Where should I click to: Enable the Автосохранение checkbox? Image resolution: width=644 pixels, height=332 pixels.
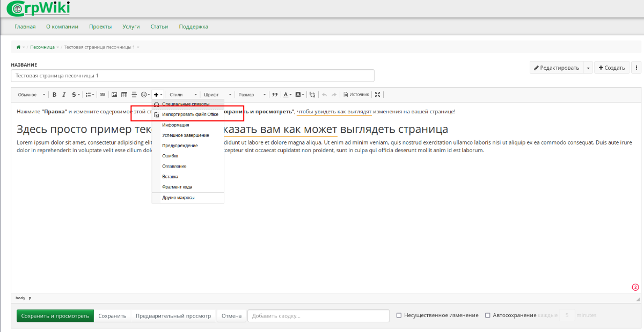coord(488,315)
